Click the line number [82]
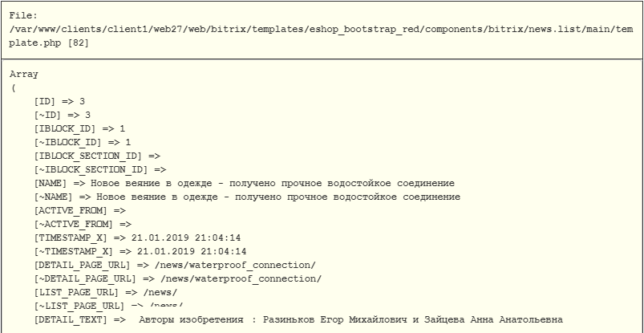The image size is (644, 333). 78,43
